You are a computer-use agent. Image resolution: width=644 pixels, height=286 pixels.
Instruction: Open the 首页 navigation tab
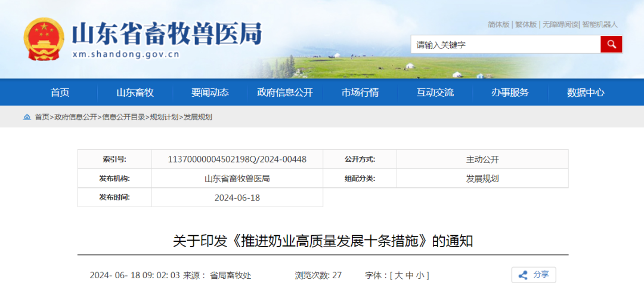click(60, 93)
